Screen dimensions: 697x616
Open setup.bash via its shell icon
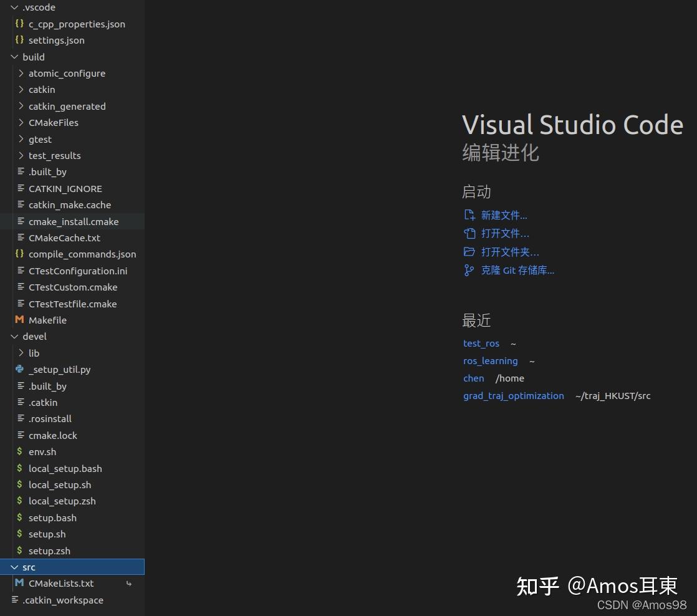(19, 517)
